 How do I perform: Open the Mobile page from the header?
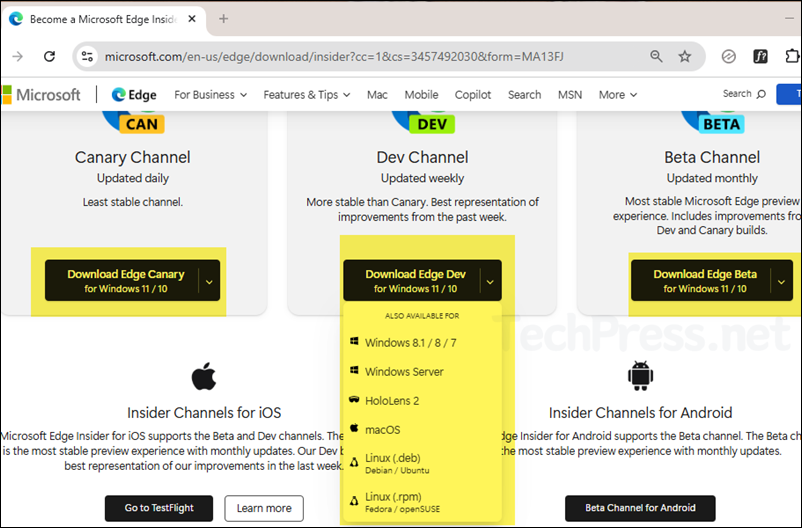click(x=421, y=95)
